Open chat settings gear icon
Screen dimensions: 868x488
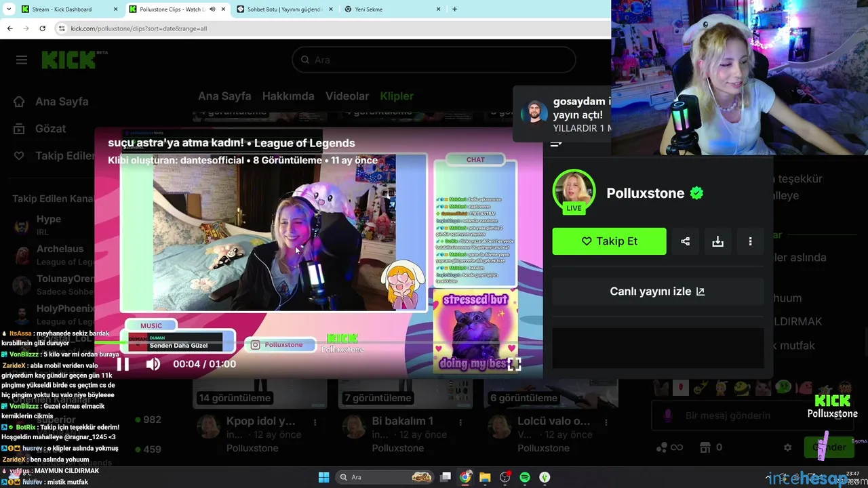787,447
